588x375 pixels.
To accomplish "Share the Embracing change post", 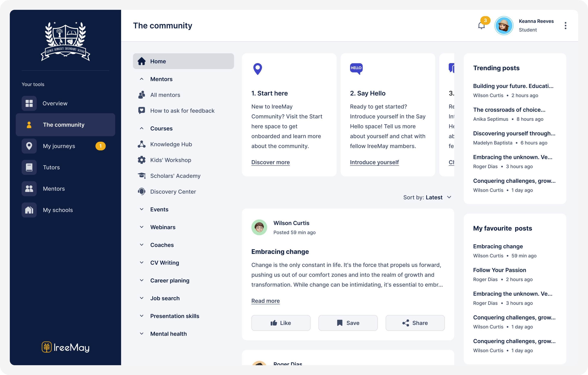I will point(415,323).
